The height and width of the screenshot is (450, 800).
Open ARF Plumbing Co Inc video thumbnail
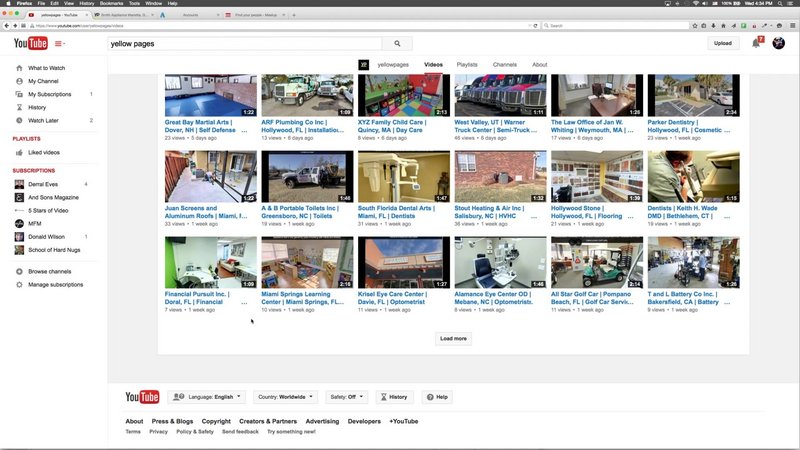pyautogui.click(x=307, y=95)
